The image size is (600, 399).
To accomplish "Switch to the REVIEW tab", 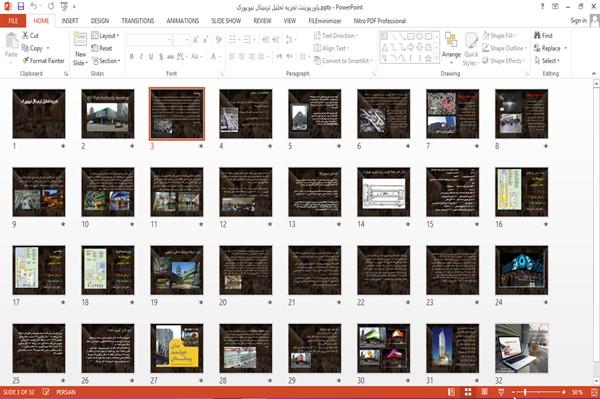I will [262, 21].
